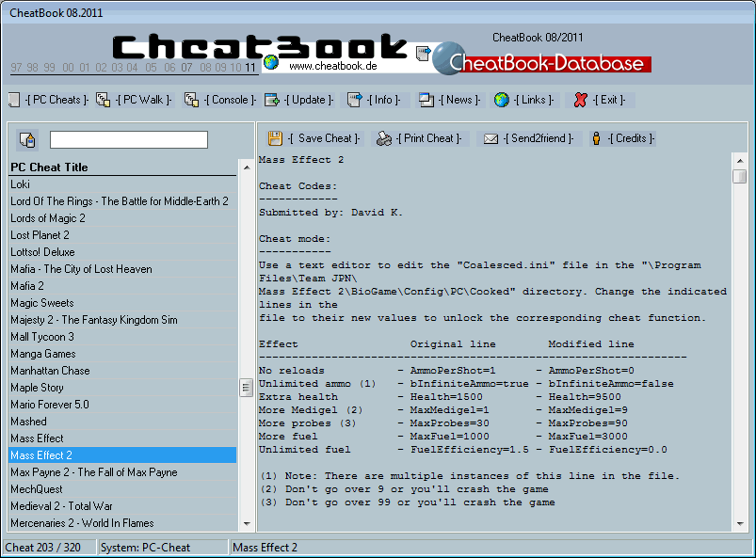Click the Exit button label
756x558 pixels.
click(609, 100)
